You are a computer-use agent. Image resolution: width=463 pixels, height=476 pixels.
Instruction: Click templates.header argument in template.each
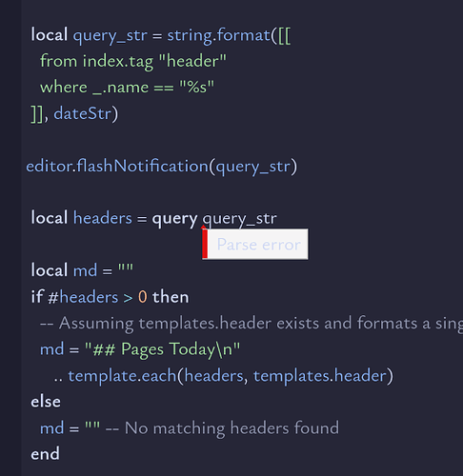pyautogui.click(x=320, y=376)
